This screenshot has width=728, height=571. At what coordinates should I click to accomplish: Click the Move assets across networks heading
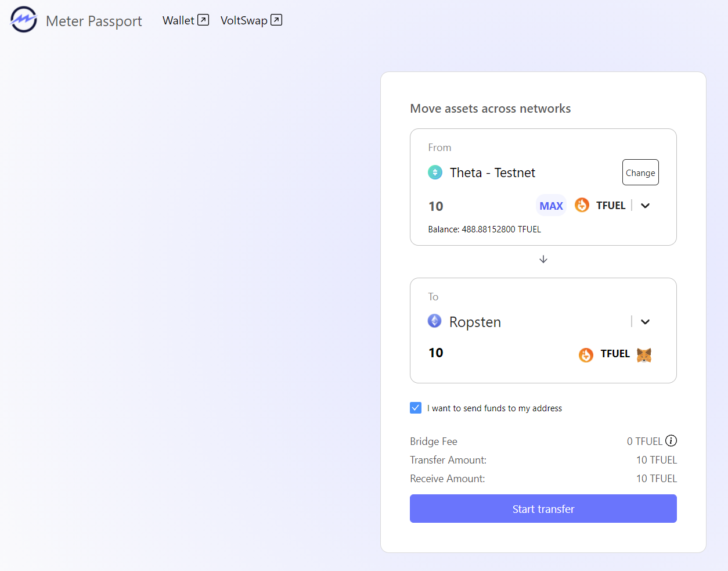click(x=491, y=109)
